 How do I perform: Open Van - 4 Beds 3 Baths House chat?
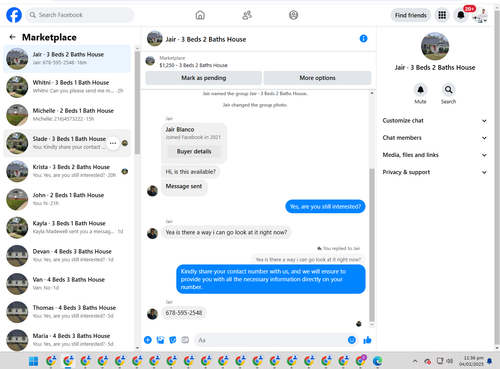coord(67,284)
